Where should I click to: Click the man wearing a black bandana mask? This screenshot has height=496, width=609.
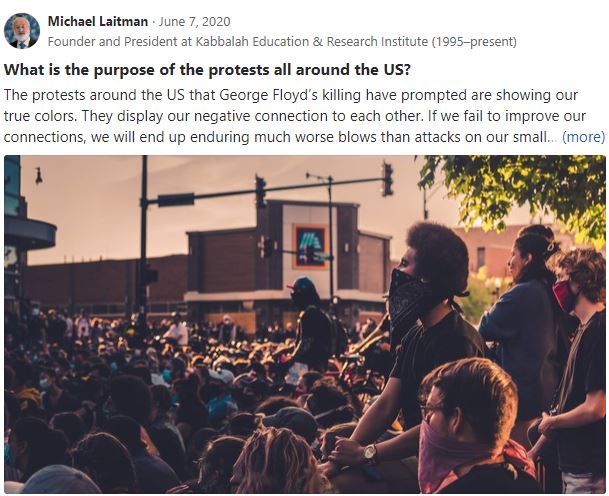[423, 300]
